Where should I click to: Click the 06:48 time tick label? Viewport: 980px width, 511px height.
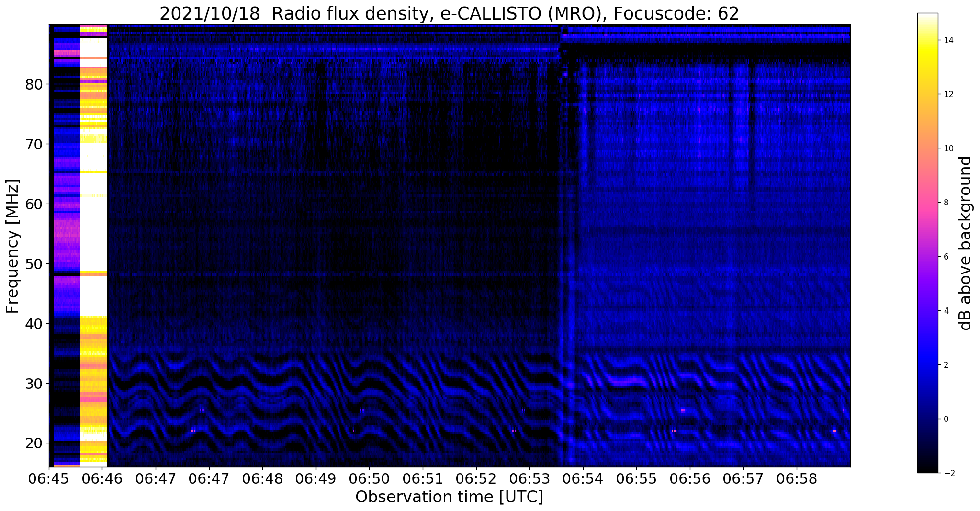click(262, 479)
